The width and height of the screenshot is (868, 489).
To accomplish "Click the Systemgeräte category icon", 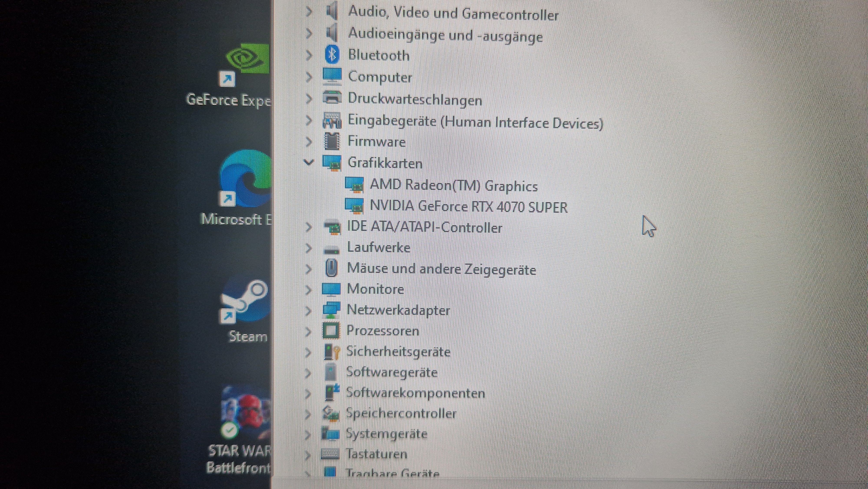I will coord(330,433).
